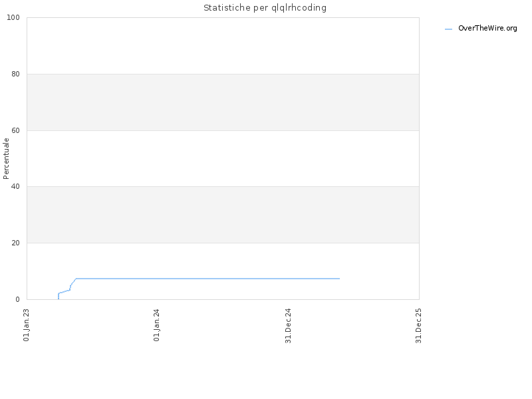The width and height of the screenshot is (532, 399).
Task: Select the 01.Jan.24 x-axis date label
Action: pos(157,325)
